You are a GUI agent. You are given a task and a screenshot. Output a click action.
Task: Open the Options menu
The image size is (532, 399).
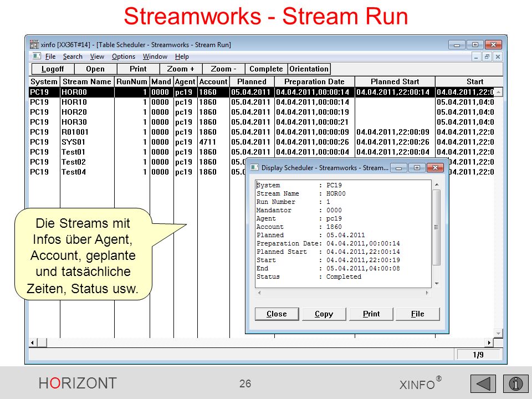click(124, 57)
